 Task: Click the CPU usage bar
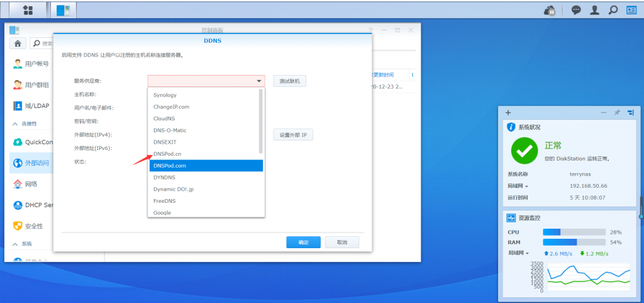tap(574, 232)
